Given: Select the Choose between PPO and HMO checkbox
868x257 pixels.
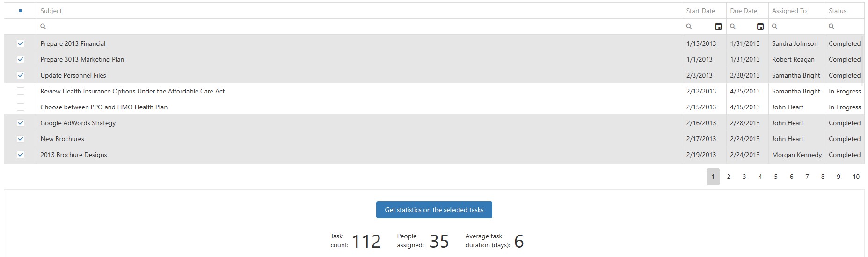Looking at the screenshot, I should (21, 107).
